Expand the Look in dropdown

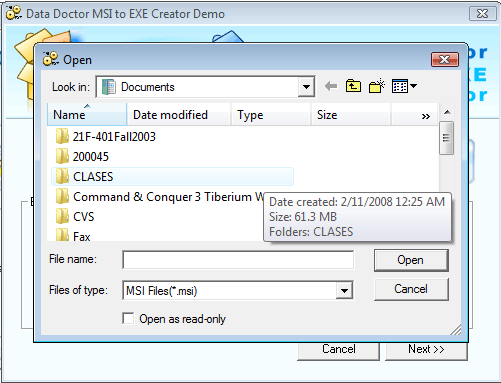click(x=306, y=87)
